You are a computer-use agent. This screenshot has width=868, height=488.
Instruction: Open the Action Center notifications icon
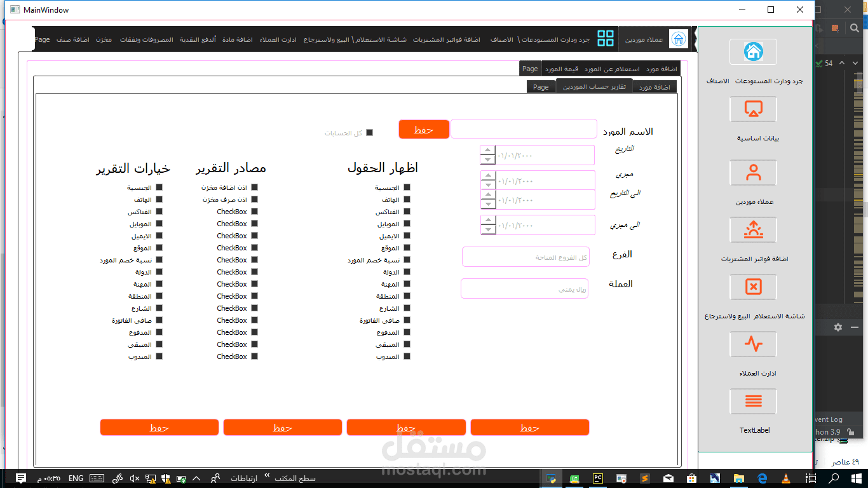(x=20, y=478)
